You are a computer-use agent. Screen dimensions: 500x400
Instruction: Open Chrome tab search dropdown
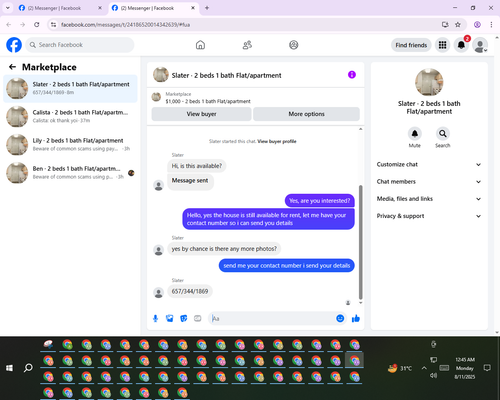tap(8, 8)
